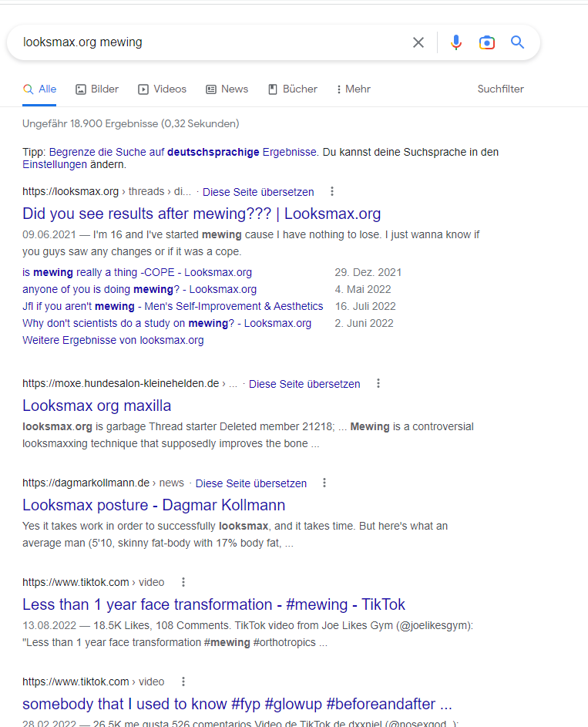Screen dimensions: 588x727
Task: Open the Suchfilter options
Action: point(500,89)
